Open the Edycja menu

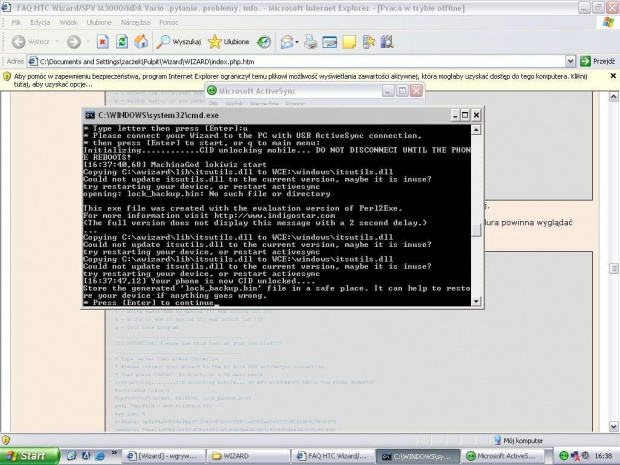click(x=40, y=23)
